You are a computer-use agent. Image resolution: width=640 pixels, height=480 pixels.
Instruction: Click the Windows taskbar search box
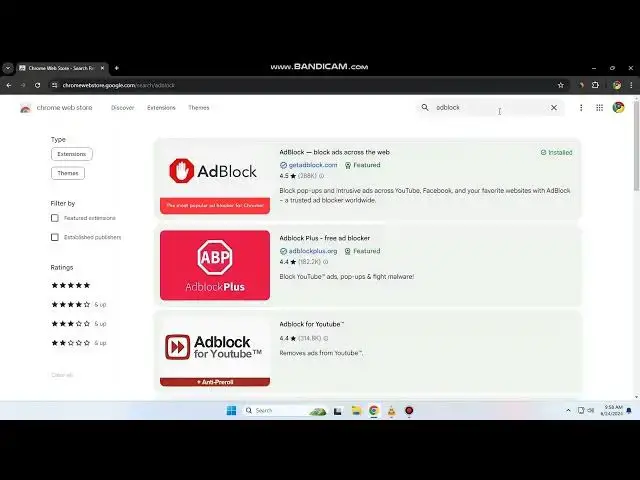pos(284,411)
